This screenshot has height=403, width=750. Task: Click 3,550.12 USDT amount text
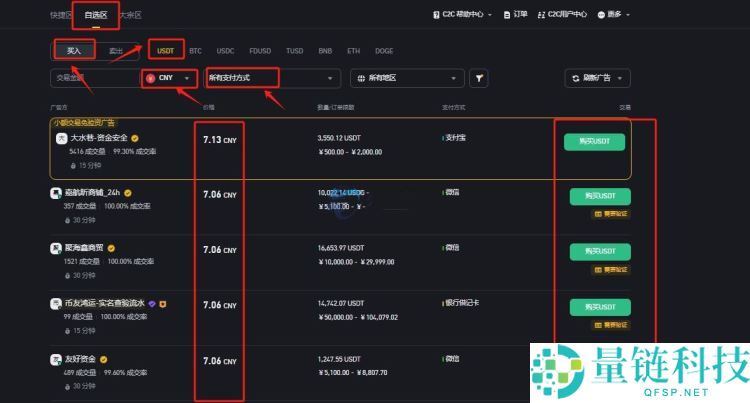pos(339,138)
